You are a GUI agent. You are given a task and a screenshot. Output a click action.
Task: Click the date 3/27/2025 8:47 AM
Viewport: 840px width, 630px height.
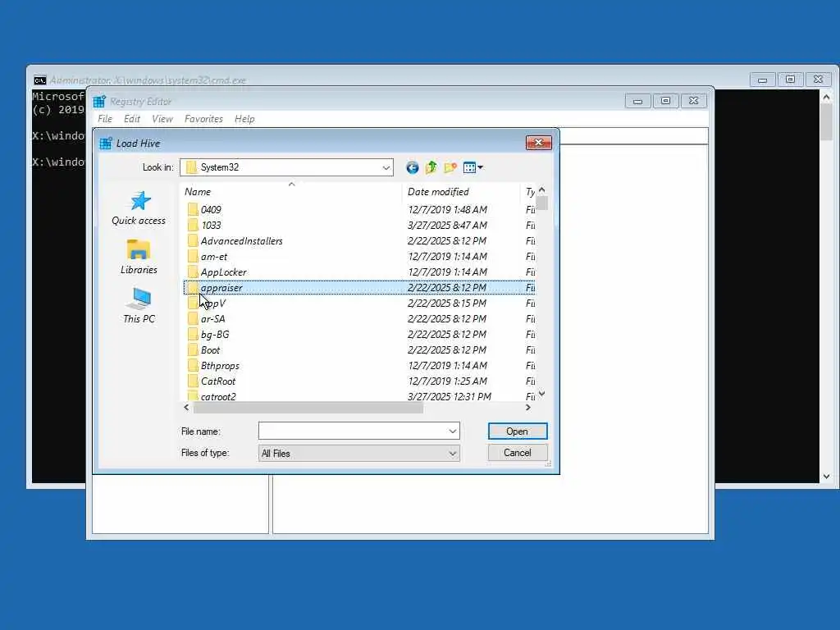[x=447, y=225]
